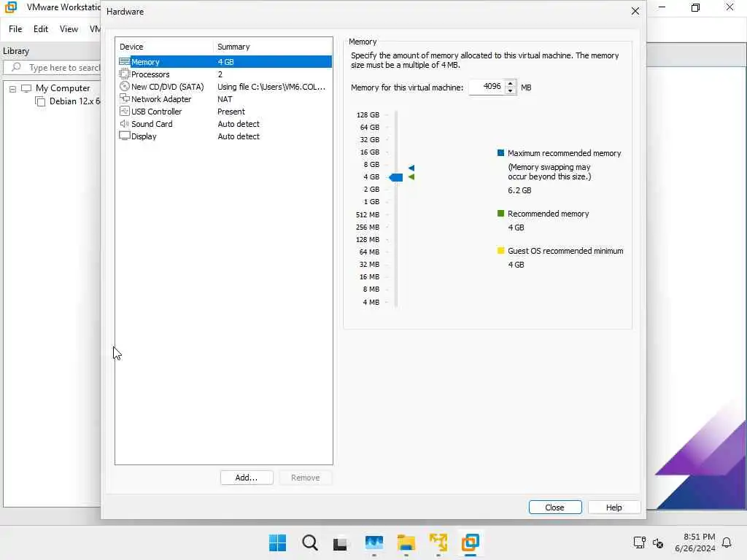Click the CD/DVD disc icon
The image size is (747, 560).
click(124, 86)
